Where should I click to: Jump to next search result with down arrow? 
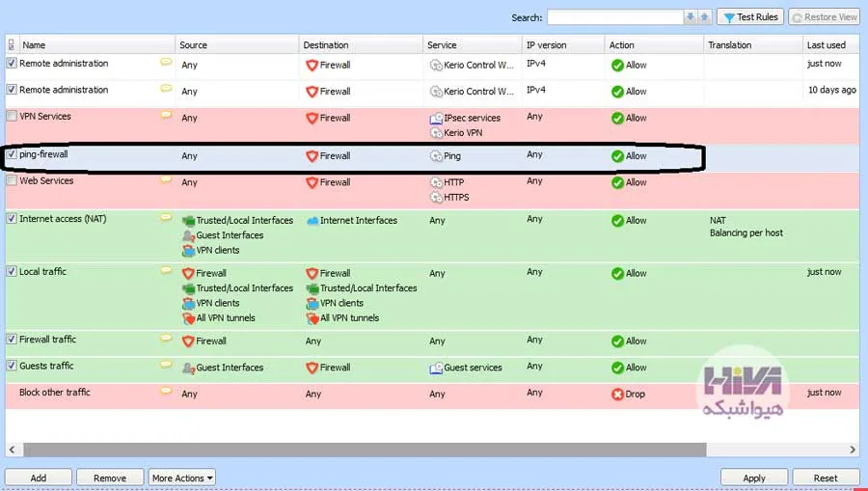click(x=691, y=17)
